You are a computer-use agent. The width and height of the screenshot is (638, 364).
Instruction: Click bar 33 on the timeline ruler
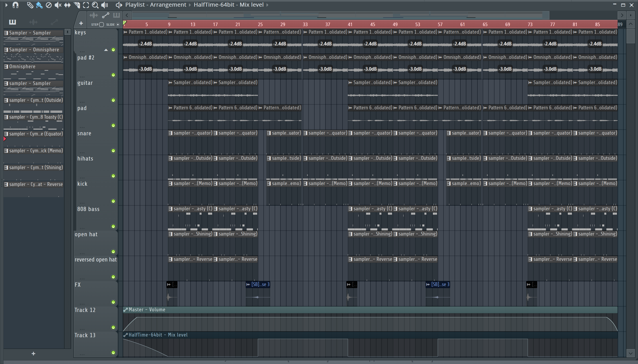point(305,25)
